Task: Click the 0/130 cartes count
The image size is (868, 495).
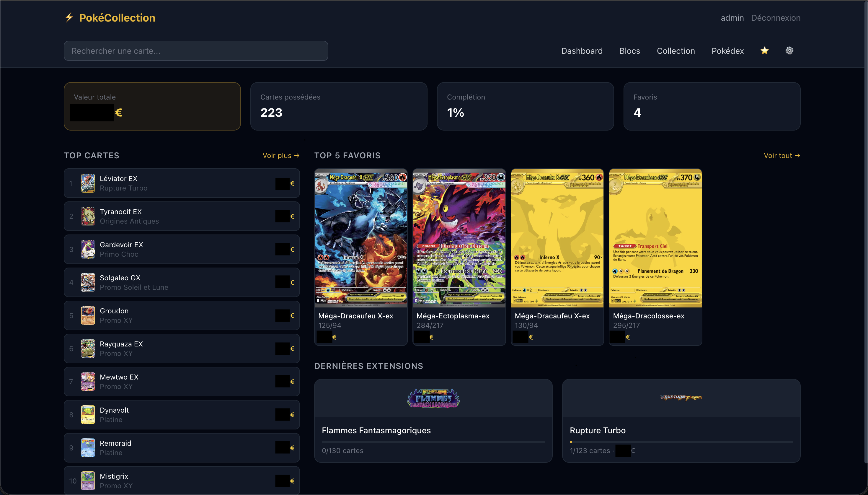Action: click(342, 450)
